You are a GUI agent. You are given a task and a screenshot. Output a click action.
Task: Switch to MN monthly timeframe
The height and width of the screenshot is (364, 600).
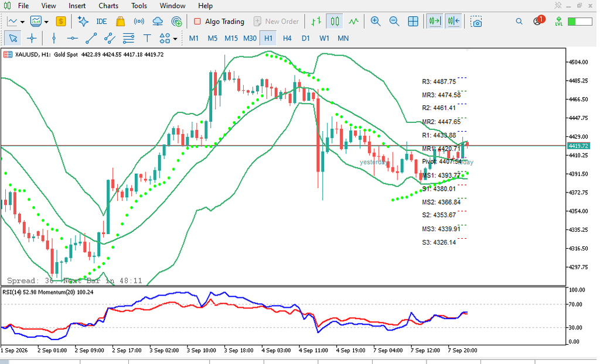point(343,38)
